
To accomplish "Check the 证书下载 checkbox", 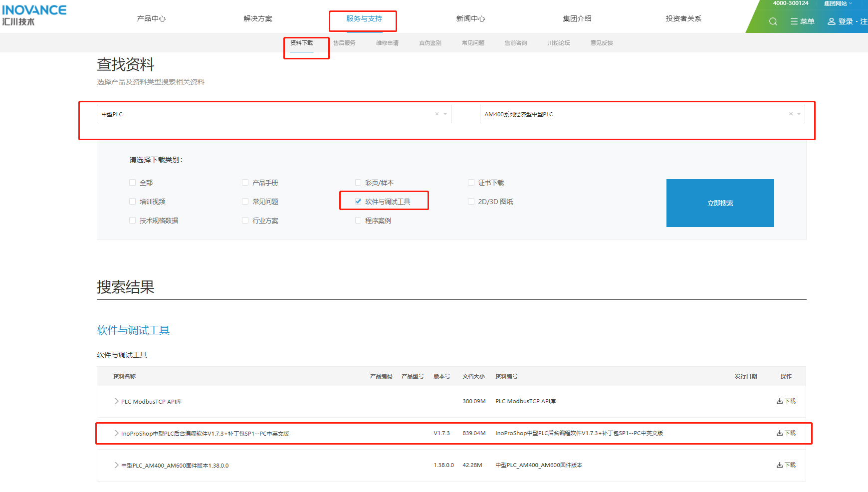I will click(471, 183).
